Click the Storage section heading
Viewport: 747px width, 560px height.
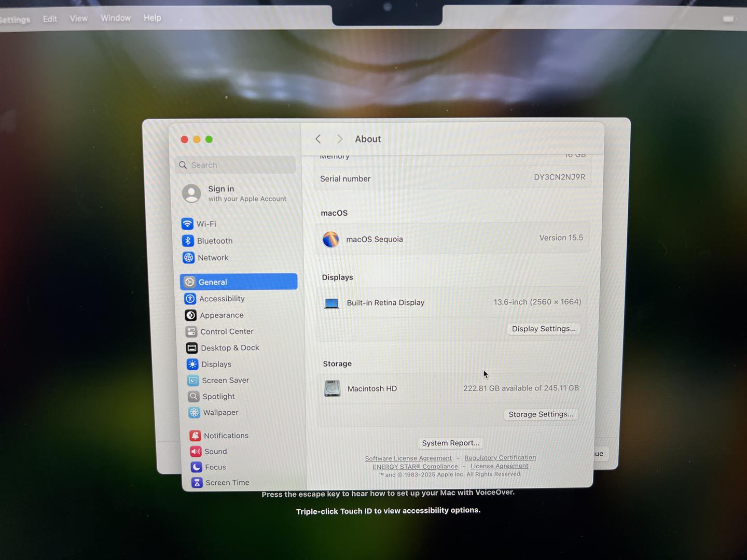pos(337,363)
